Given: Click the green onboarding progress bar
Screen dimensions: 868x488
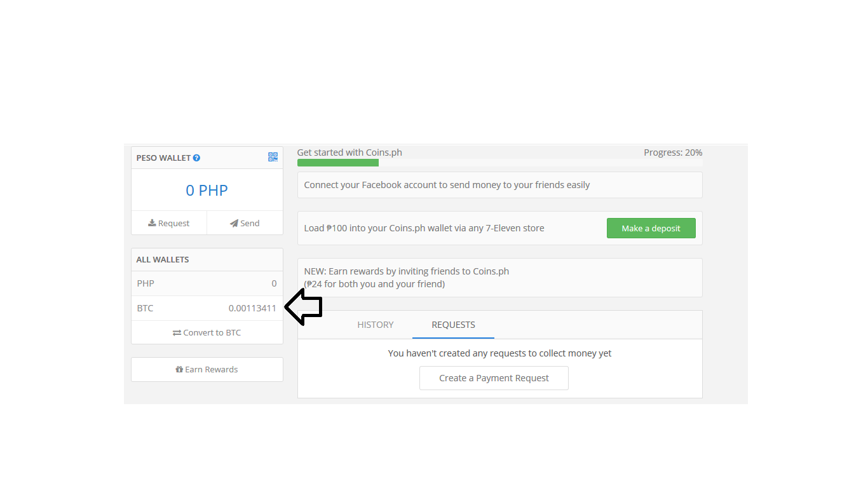Looking at the screenshot, I should click(338, 163).
